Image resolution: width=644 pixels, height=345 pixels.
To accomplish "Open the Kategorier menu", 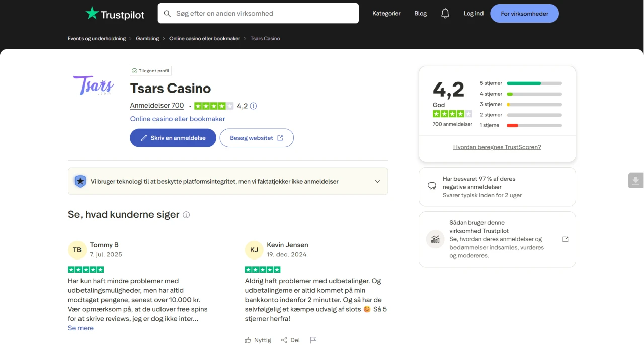I will 386,13.
